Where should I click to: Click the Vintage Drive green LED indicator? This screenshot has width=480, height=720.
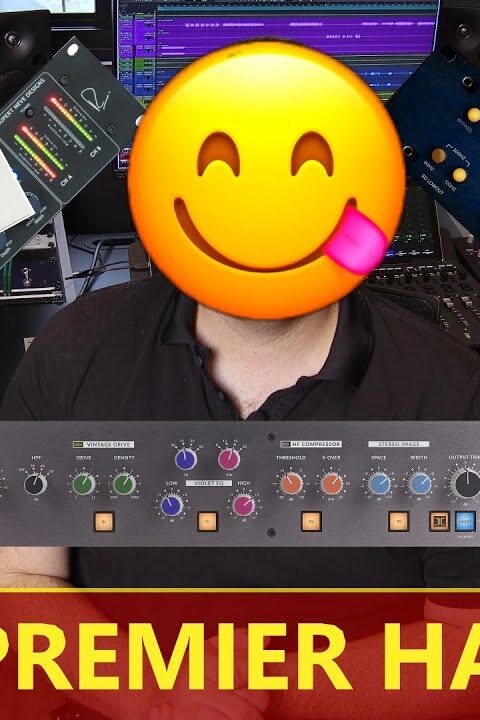coord(78,444)
